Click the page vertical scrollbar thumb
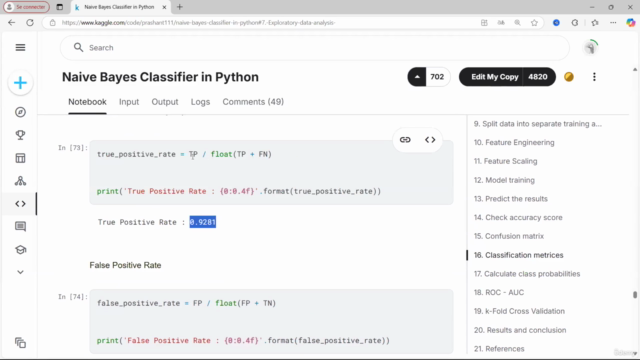This screenshot has width=640, height=360. tap(635, 295)
